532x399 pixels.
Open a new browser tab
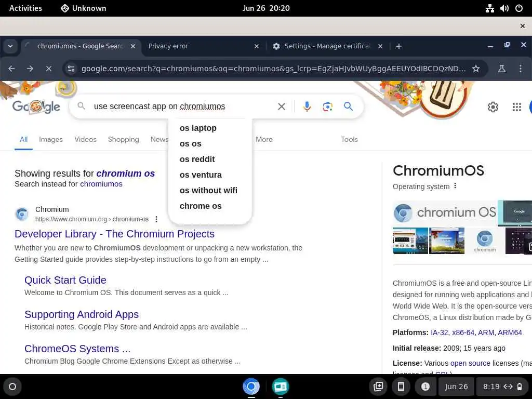pos(399,46)
